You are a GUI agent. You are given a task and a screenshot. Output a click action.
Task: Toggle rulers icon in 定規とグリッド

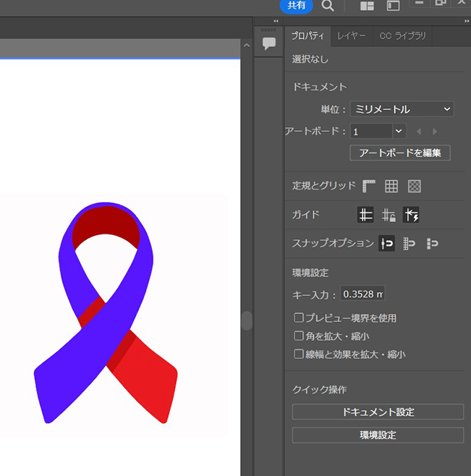point(369,186)
